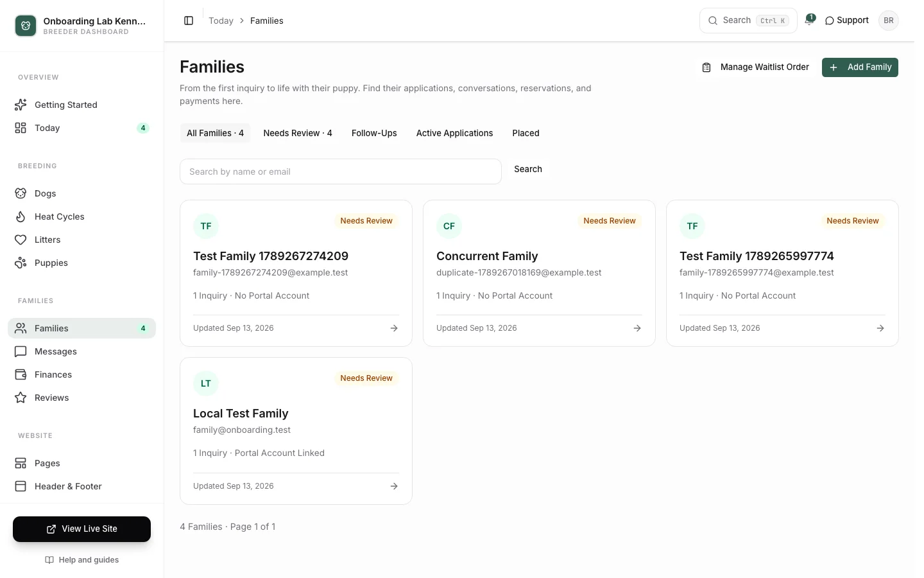Open Heat Cycles page
Screen dimensions: 924x578
pyautogui.click(x=81, y=216)
